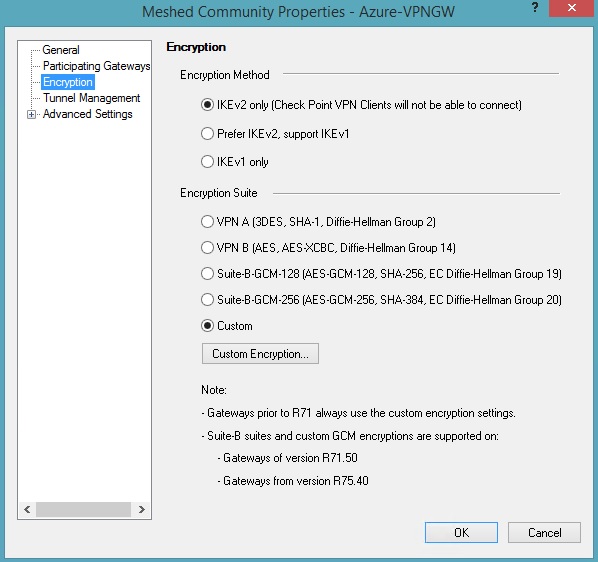Open the Custom Encryption settings button
This screenshot has width=598, height=562.
click(x=260, y=354)
